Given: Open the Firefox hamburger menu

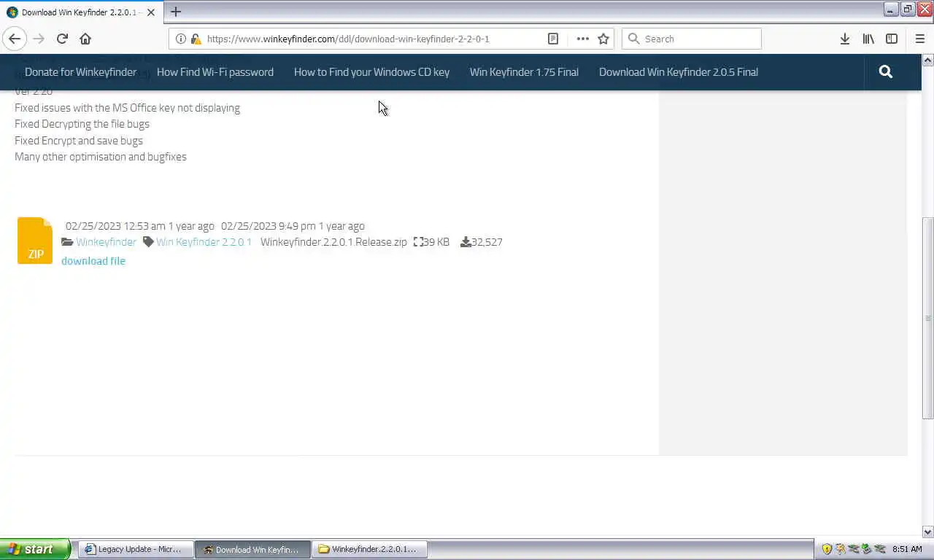Looking at the screenshot, I should (919, 39).
